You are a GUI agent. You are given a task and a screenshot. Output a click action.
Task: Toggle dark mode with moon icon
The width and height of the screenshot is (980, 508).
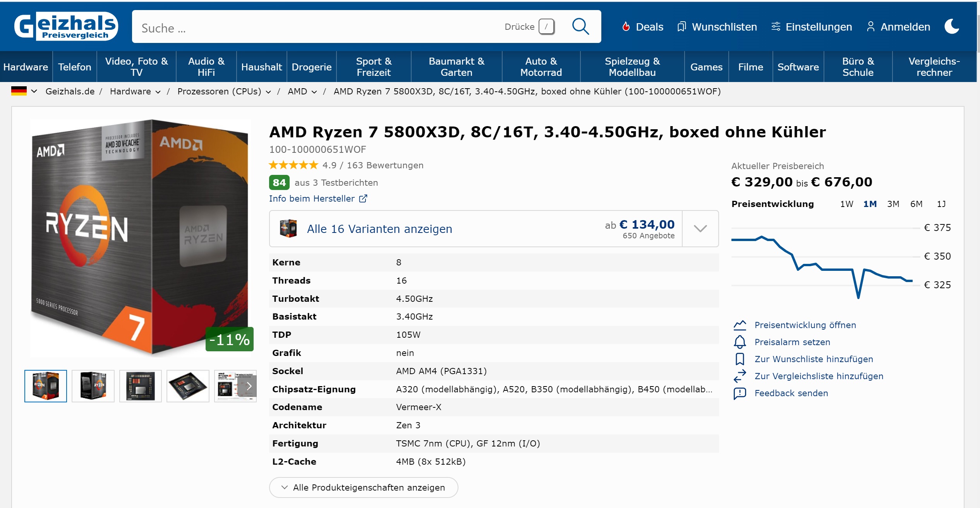pos(951,27)
